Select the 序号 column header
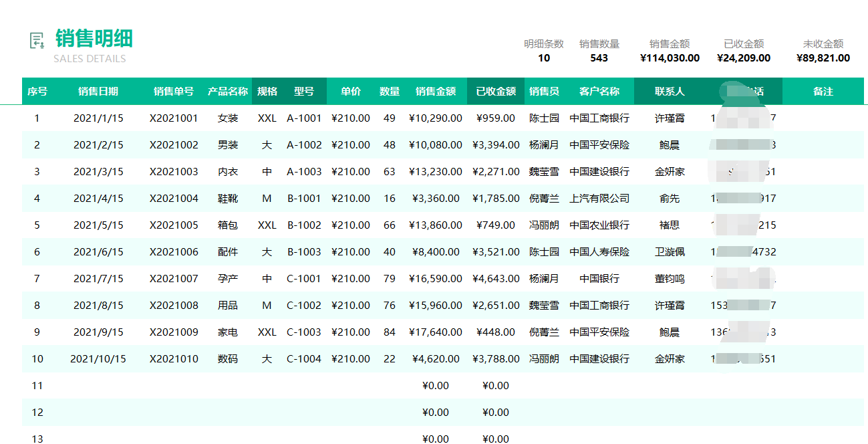This screenshot has width=868, height=444. click(x=37, y=92)
